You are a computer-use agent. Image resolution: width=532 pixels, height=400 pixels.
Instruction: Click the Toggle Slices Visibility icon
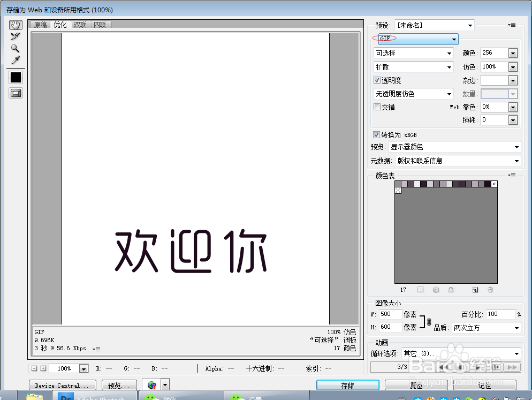coord(15,93)
